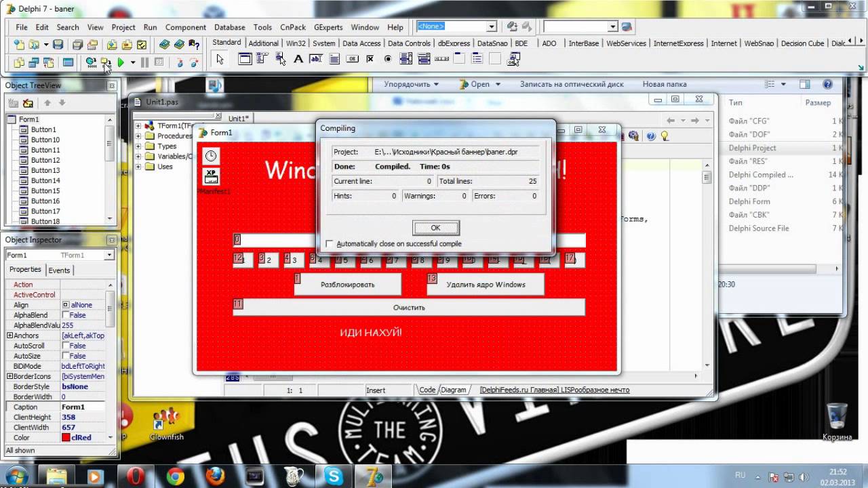Open the Run button dropdown arrow
Viewport: 868px width, 488px height.
tap(133, 62)
